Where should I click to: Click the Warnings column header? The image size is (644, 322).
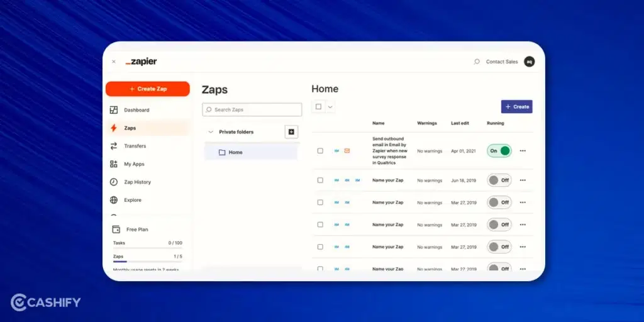tap(427, 123)
